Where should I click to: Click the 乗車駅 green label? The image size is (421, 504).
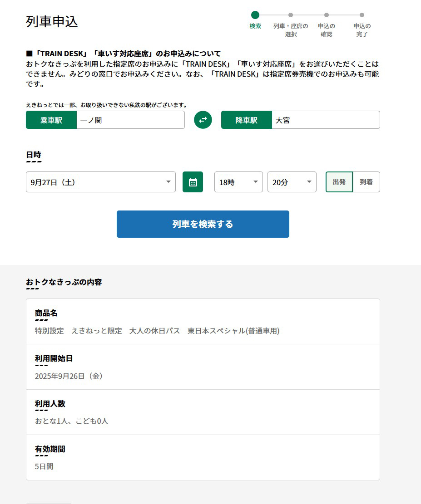pyautogui.click(x=51, y=120)
